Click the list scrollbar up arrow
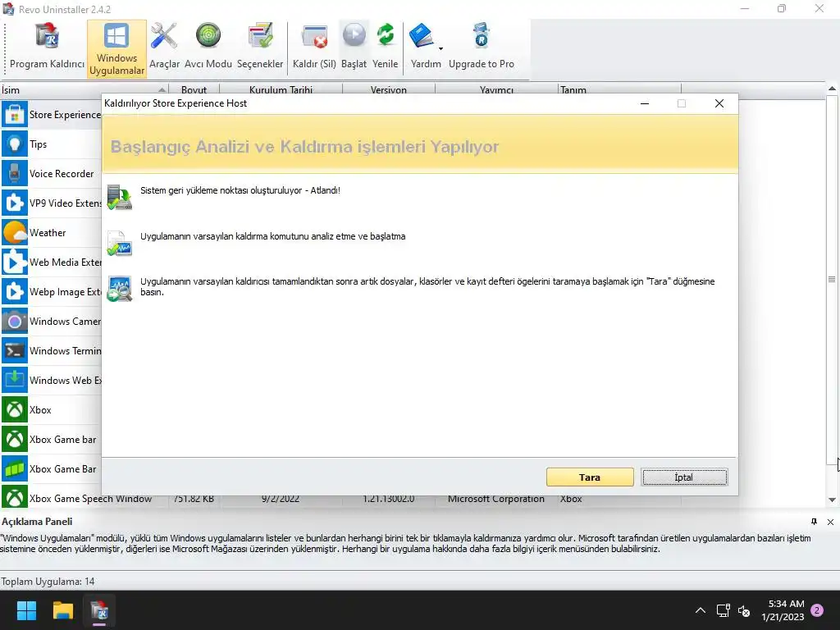 (832, 89)
